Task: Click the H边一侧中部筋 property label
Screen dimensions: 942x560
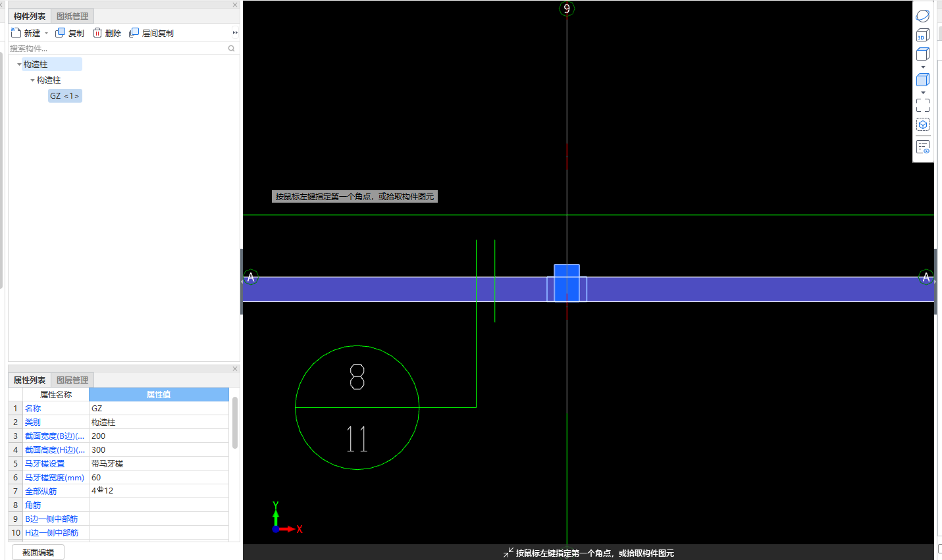Action: [x=51, y=533]
